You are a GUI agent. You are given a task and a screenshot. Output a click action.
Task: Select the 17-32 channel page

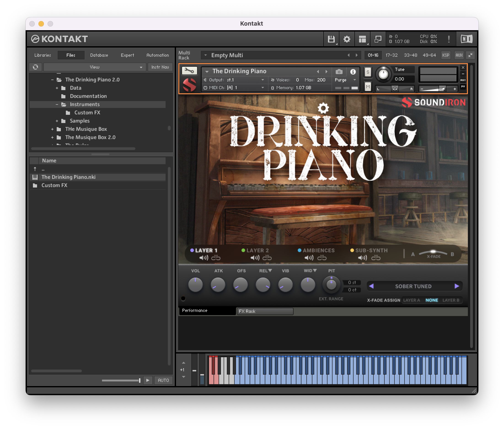point(391,55)
